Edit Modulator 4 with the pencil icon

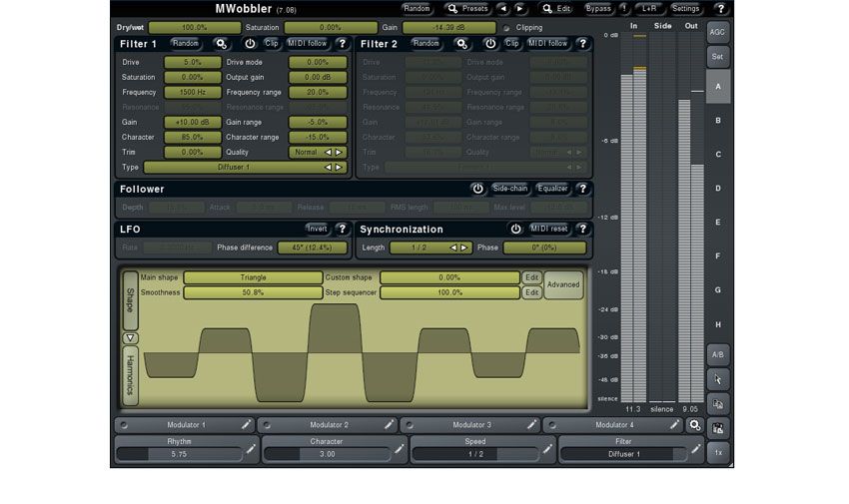tap(674, 424)
